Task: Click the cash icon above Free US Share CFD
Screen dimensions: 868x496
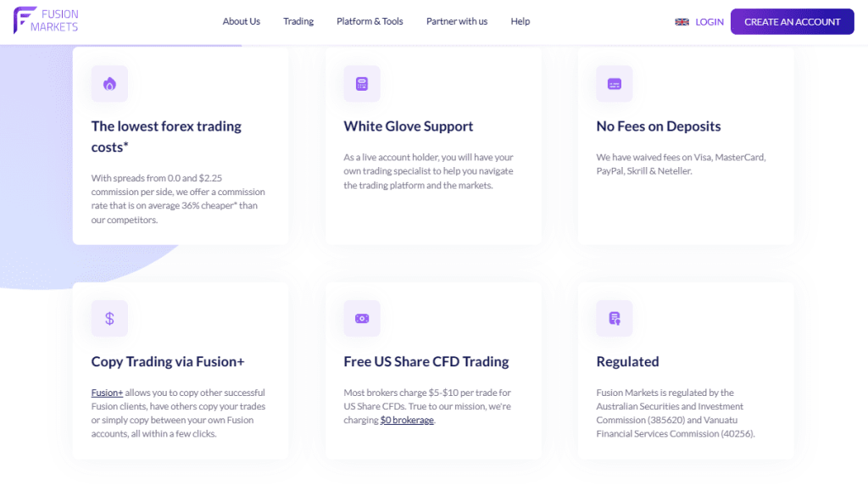Action: 362,318
